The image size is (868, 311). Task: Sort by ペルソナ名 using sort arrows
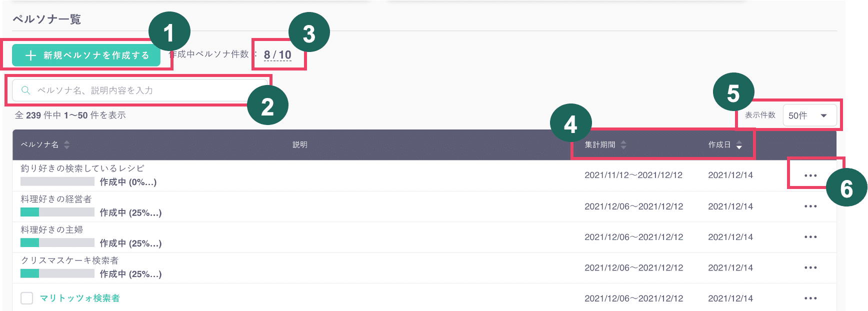[x=67, y=145]
